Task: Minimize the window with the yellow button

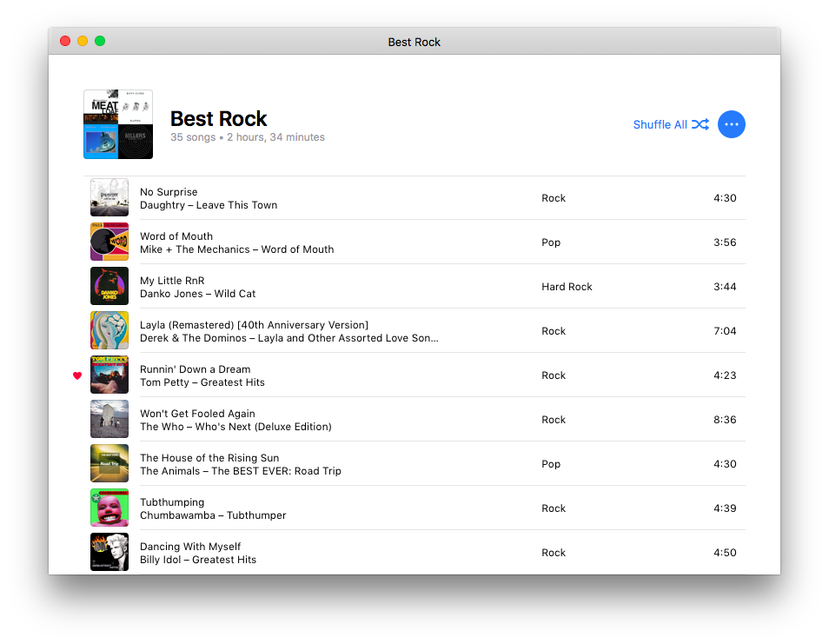Action: click(83, 41)
